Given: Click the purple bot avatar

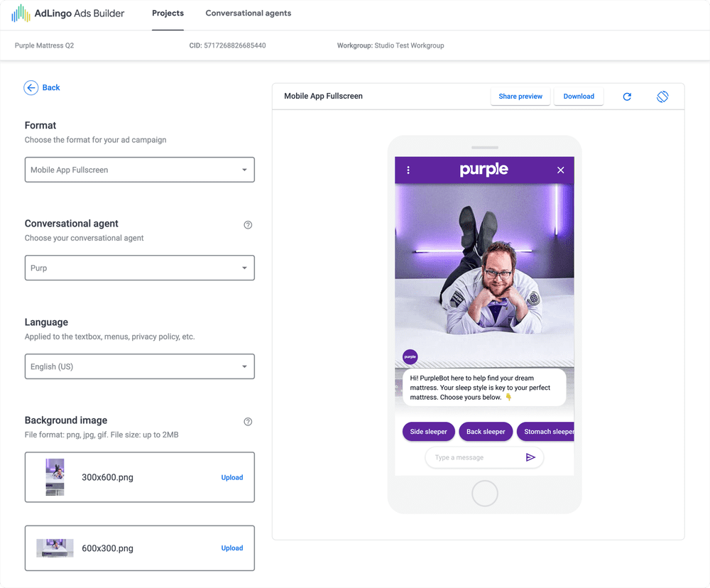Looking at the screenshot, I should (410, 356).
